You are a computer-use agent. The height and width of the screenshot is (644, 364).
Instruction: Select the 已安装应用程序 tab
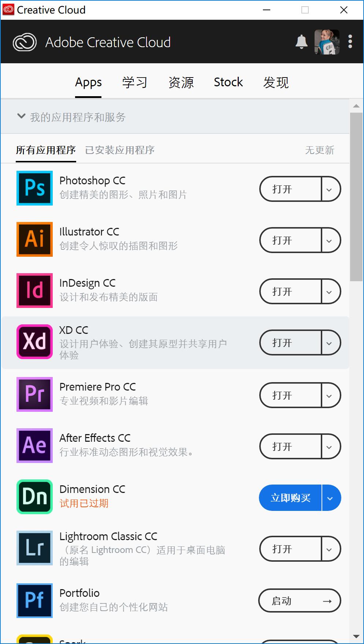click(120, 150)
